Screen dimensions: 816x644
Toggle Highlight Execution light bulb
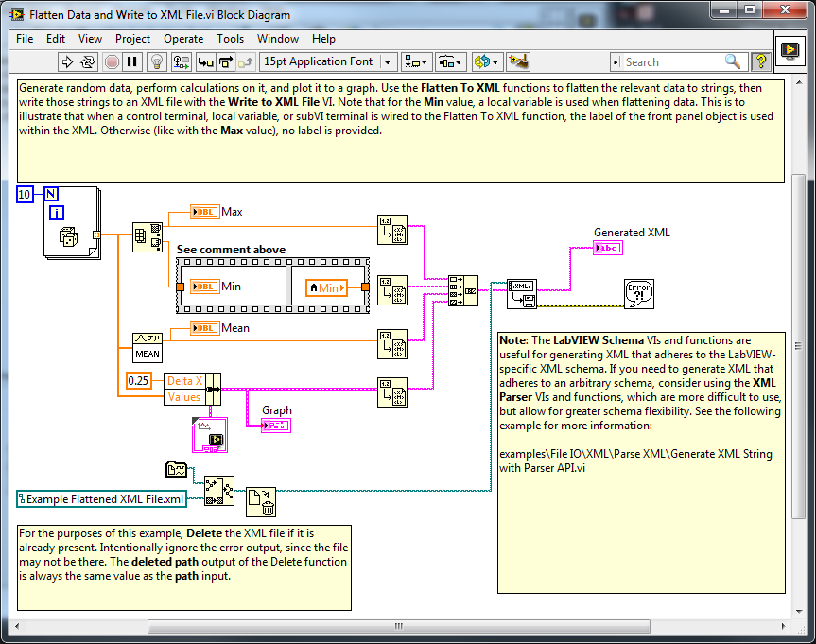(x=157, y=62)
